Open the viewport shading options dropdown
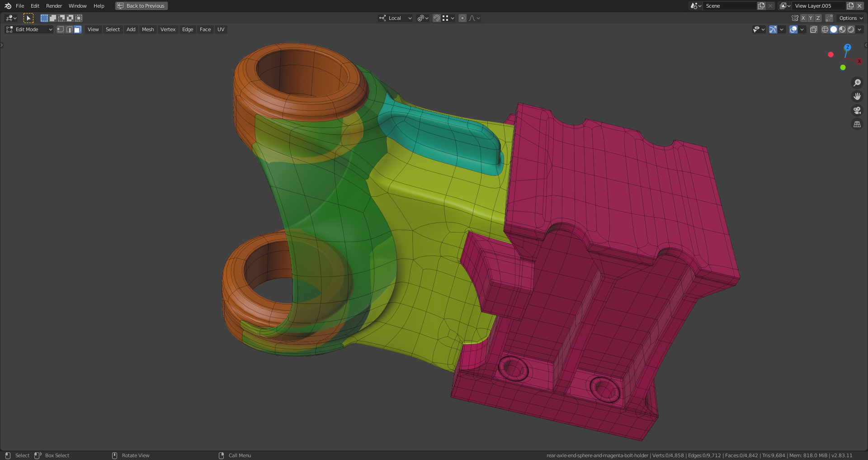 [x=859, y=29]
